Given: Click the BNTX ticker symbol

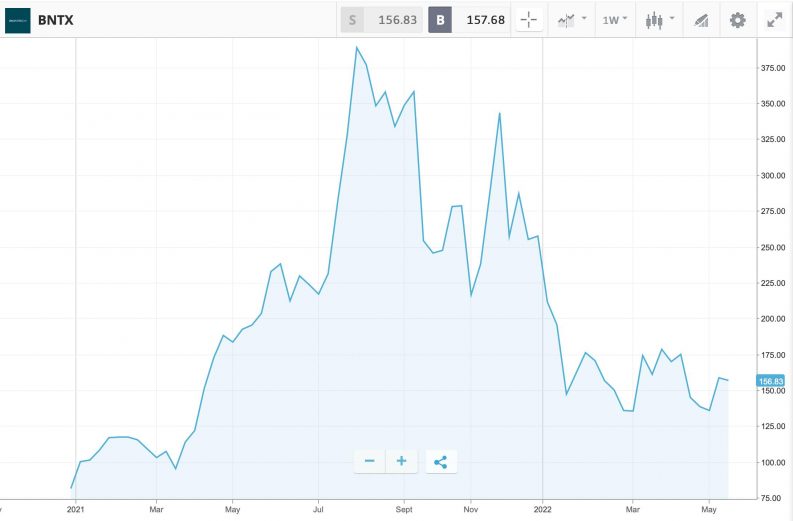Looking at the screenshot, I should click(x=58, y=20).
